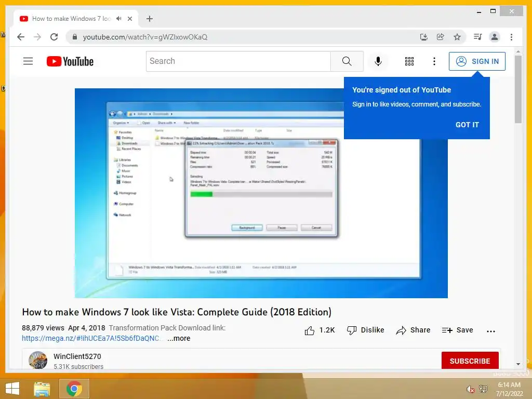Click the address bar URL
Screen dimensions: 532x399
pos(145,37)
